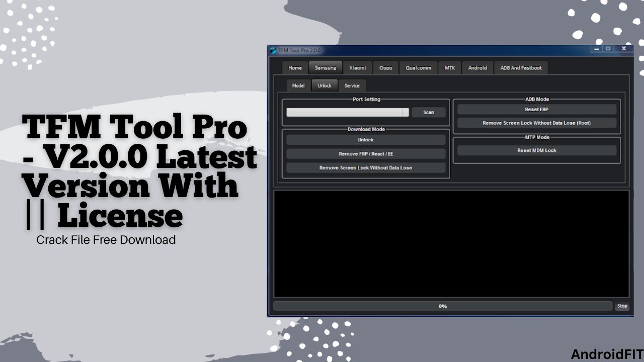Image resolution: width=644 pixels, height=362 pixels.
Task: Go to the Qualcomm tab
Action: point(419,68)
